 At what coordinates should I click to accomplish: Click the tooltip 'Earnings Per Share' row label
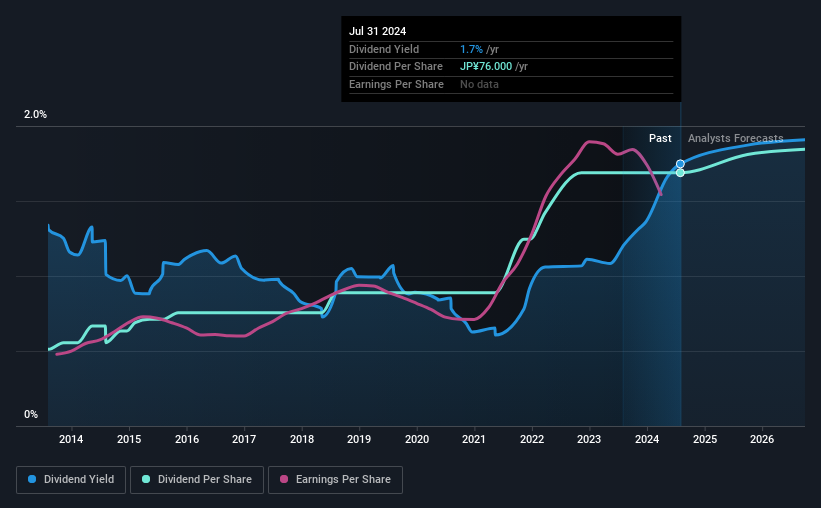click(396, 84)
